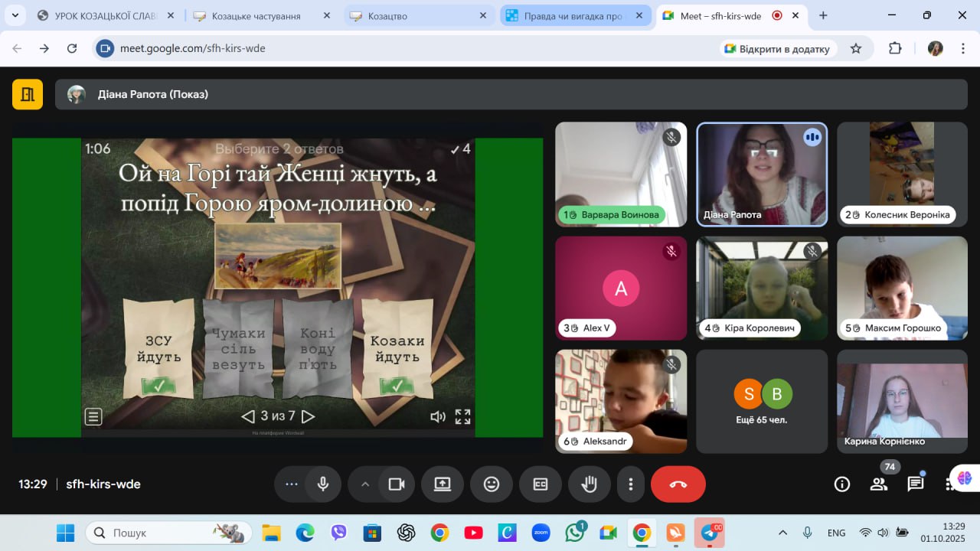This screenshot has height=551, width=980.
Task: Expand the browser tab search dropdown
Action: [15, 15]
